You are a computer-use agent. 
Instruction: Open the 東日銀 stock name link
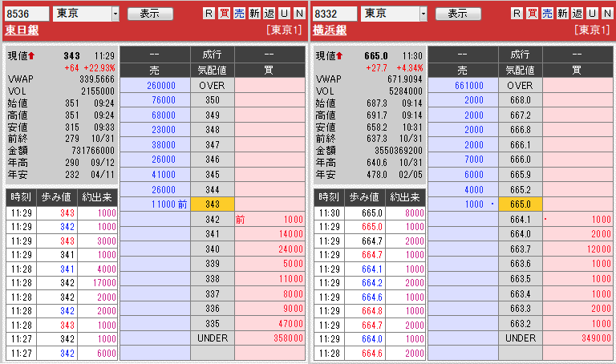point(22,30)
